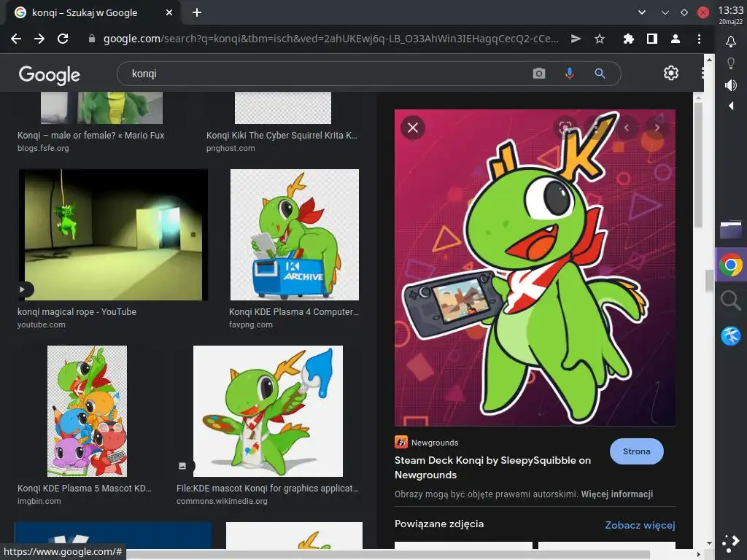Click 'konqi magical rope - YouTube' caption
This screenshot has height=560, width=747.
(77, 312)
